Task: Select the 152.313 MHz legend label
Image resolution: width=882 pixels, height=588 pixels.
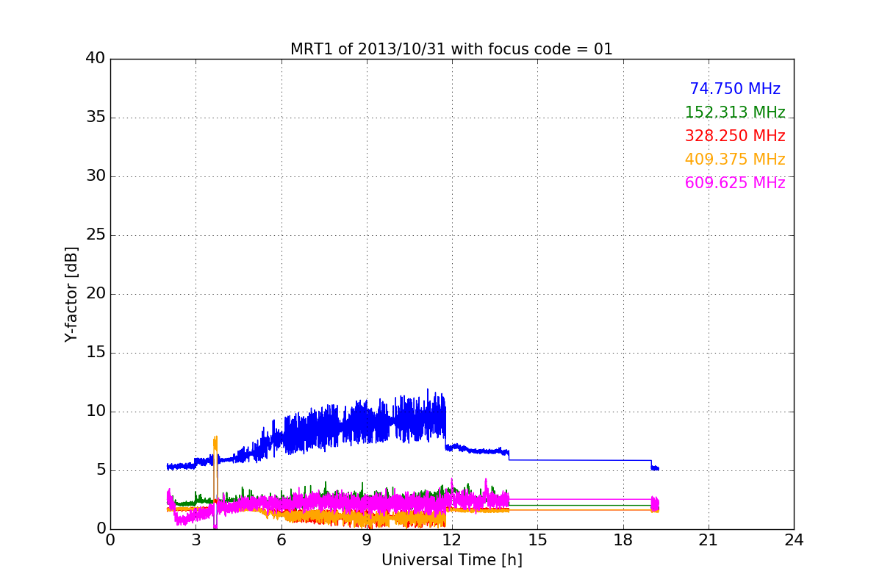Action: click(x=735, y=112)
